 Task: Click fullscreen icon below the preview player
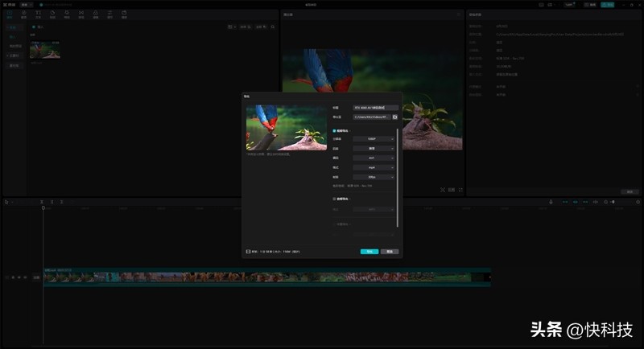460,190
